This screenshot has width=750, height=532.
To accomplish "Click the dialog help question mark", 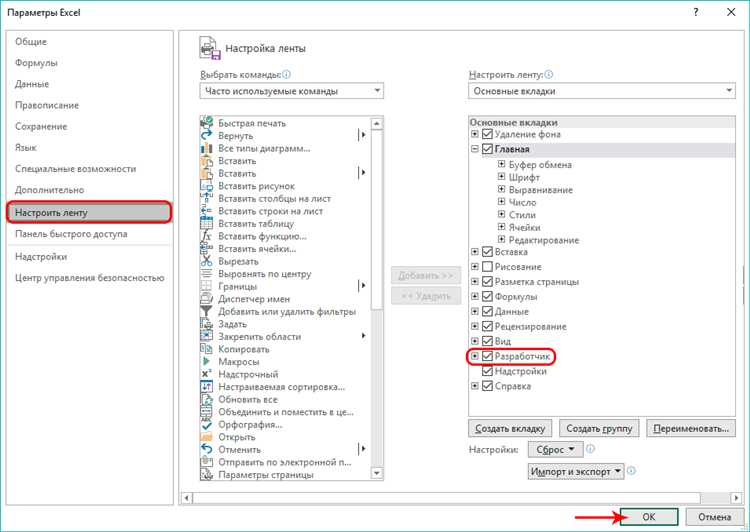I will pyautogui.click(x=695, y=12).
